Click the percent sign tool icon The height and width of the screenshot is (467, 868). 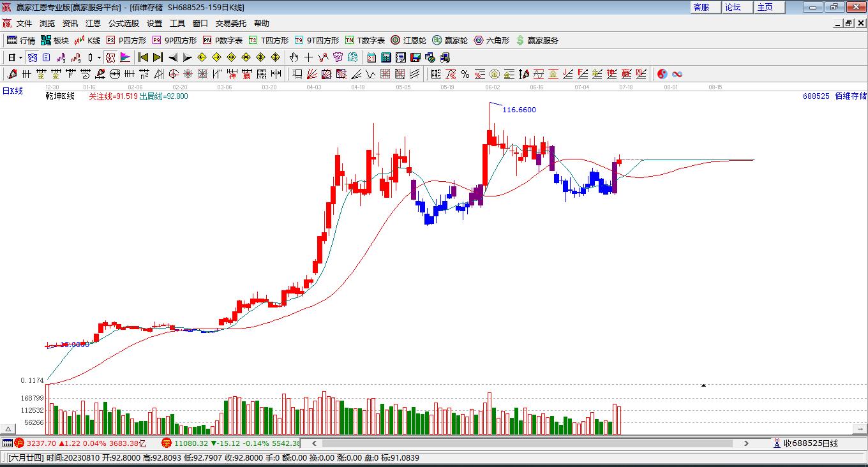(465, 74)
